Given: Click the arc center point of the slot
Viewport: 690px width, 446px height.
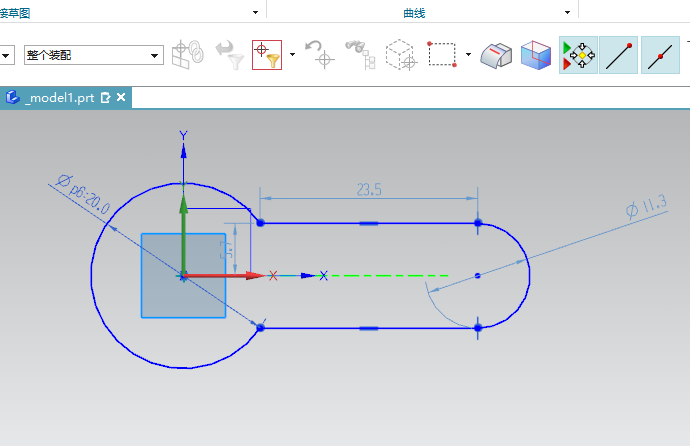Looking at the screenshot, I should pos(478,276).
